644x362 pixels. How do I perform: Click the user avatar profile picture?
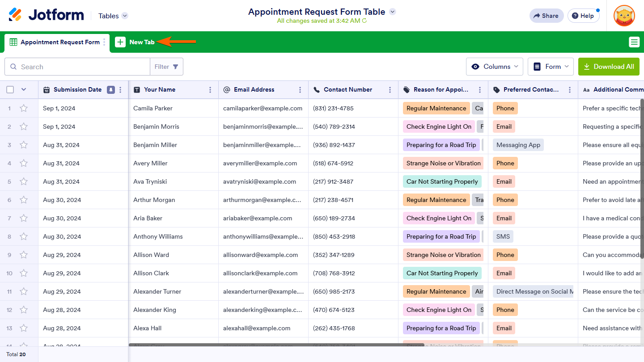click(624, 16)
